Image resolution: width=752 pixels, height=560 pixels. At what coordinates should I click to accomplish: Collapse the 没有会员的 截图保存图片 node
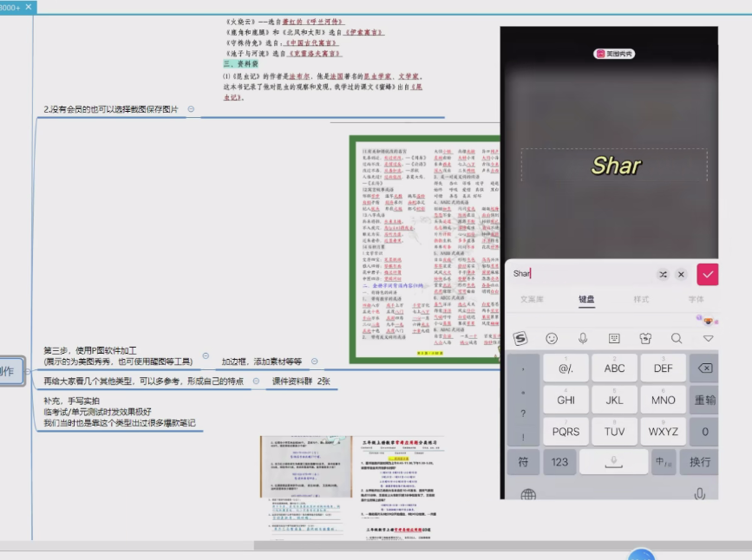tap(191, 109)
